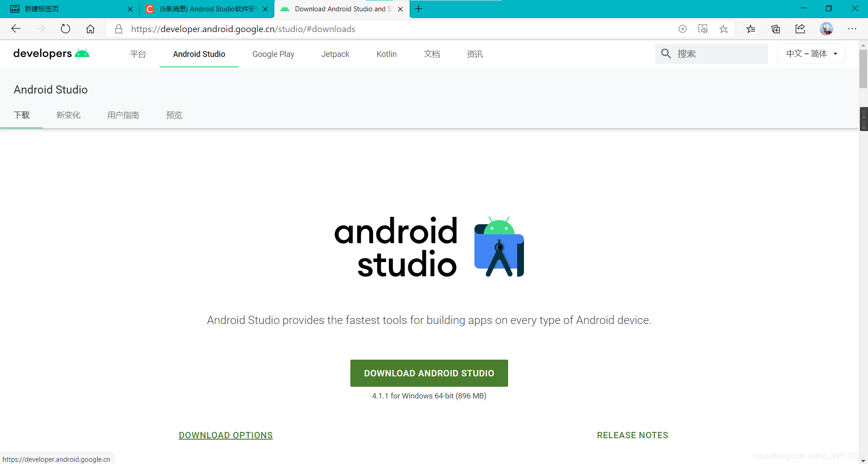Switch to the CSDN Android Studio tab
Viewport: 868px width, 464px height.
[x=207, y=9]
